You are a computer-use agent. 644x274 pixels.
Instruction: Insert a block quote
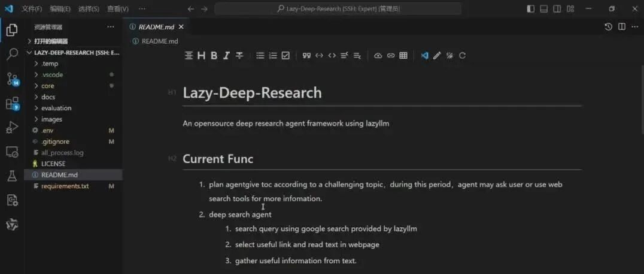[x=306, y=56]
